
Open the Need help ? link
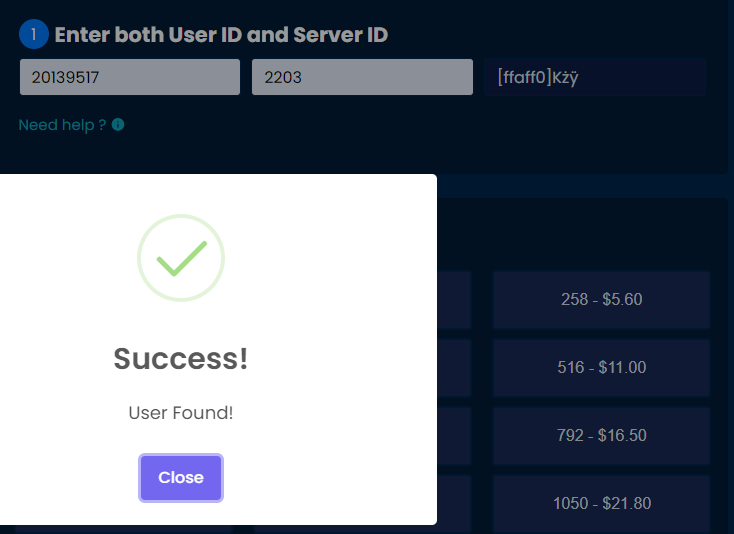[62, 125]
